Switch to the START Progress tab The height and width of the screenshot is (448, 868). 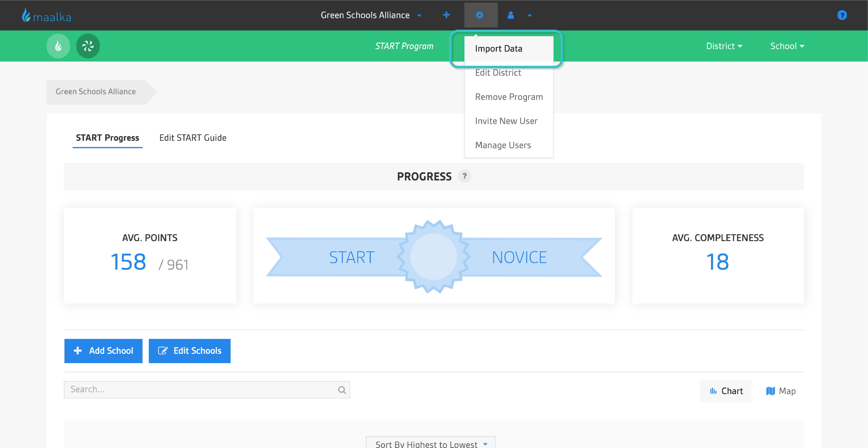(x=107, y=138)
